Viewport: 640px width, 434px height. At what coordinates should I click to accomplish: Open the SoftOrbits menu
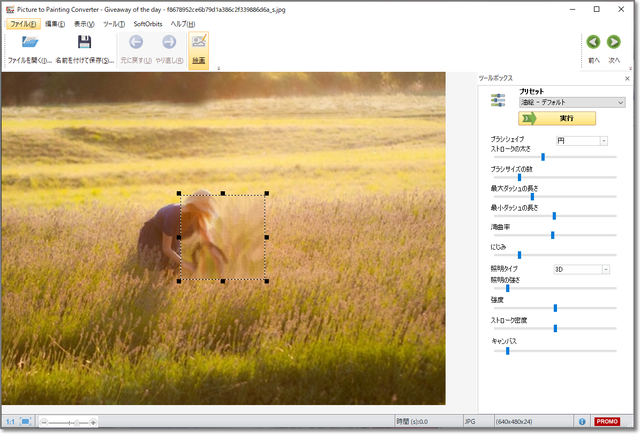pyautogui.click(x=148, y=23)
